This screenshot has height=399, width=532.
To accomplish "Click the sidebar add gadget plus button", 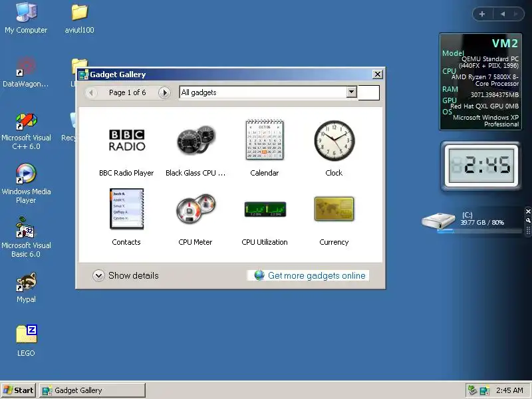I will click(x=481, y=14).
